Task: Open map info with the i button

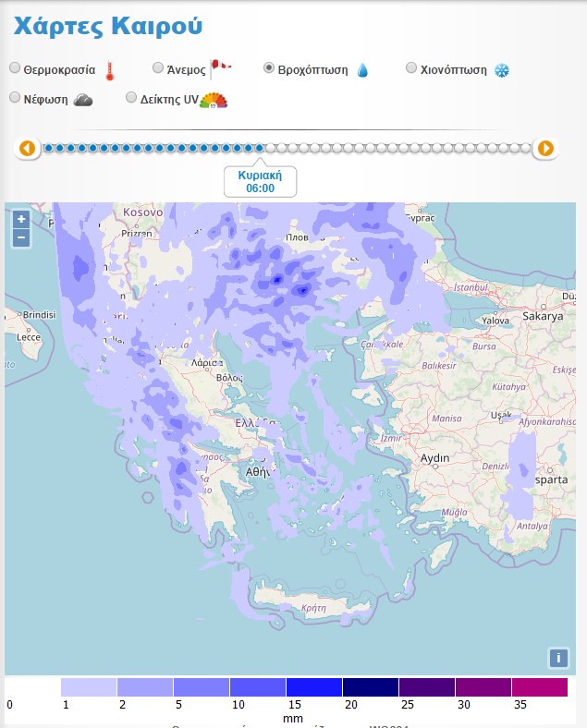Action: pyautogui.click(x=558, y=658)
